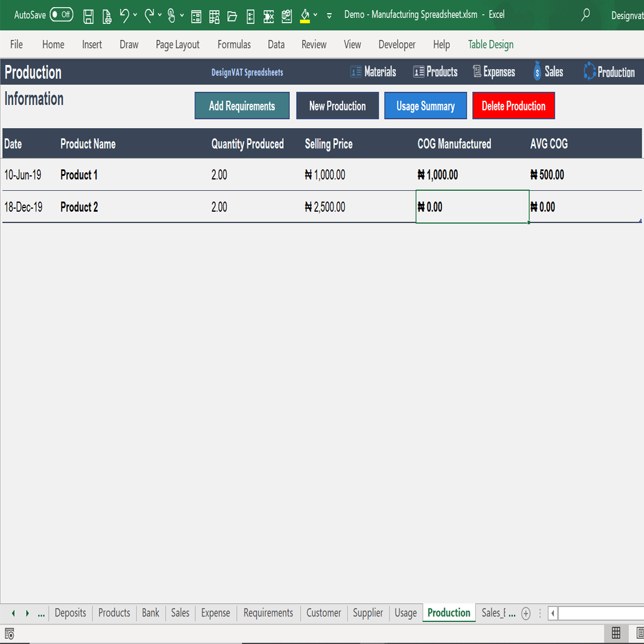The image size is (644, 644).
Task: Select the Requirements sheet tab
Action: coord(268,613)
